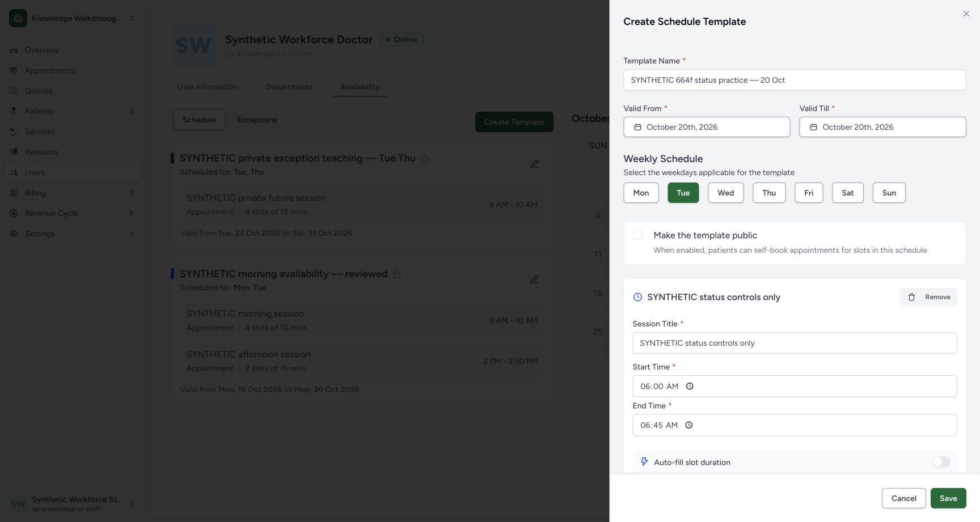
Task: Click the Overview sidebar icon
Action: [14, 50]
